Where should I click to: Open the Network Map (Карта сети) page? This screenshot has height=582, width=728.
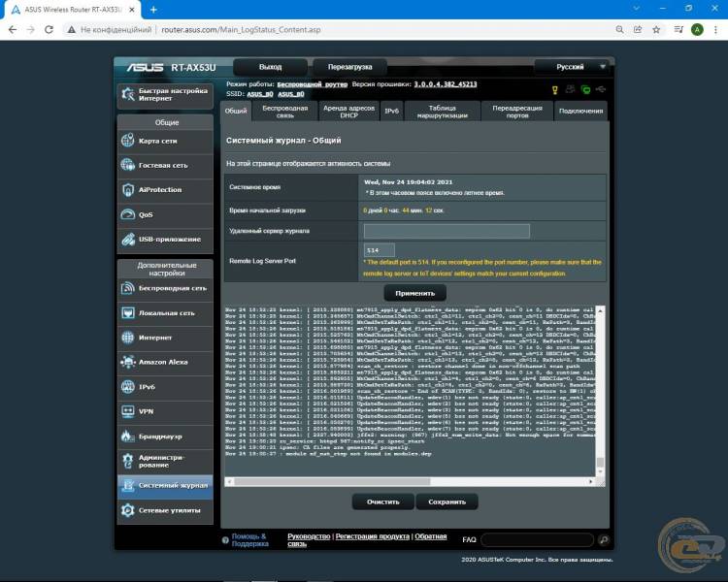pyautogui.click(x=165, y=141)
